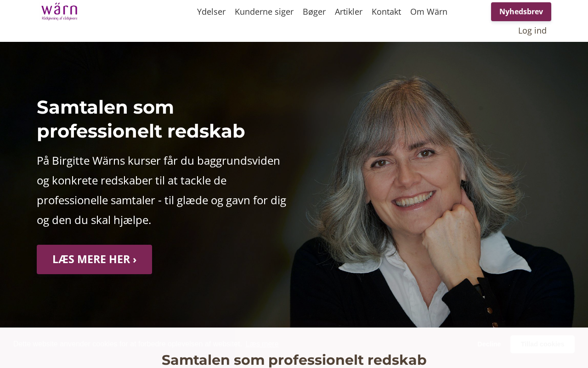Open the Ydelser menu item

coord(211,11)
